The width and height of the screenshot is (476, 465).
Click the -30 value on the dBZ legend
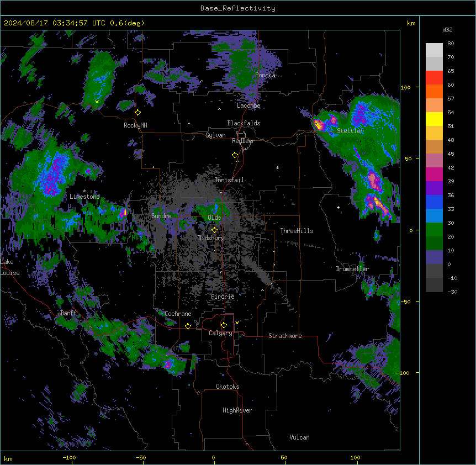click(452, 292)
